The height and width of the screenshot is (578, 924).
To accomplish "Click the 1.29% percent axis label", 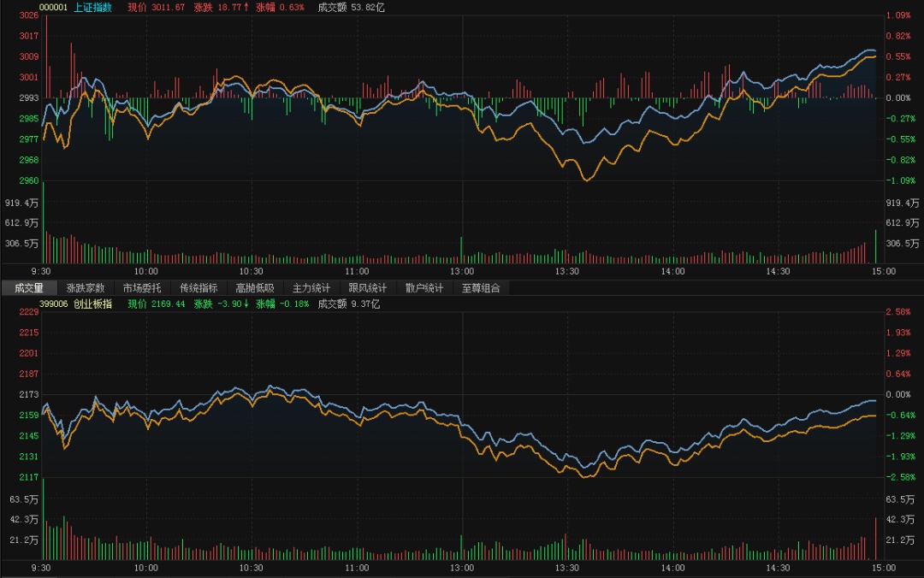I will 898,353.
